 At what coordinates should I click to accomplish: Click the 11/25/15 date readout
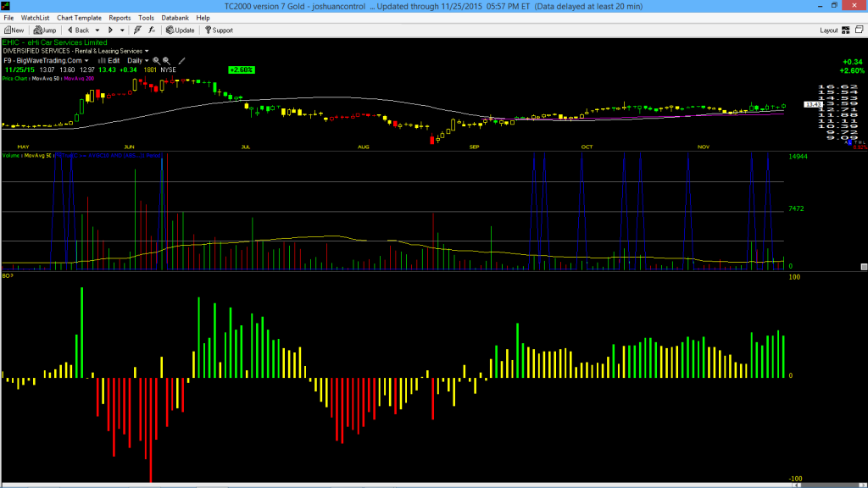pyautogui.click(x=20, y=70)
